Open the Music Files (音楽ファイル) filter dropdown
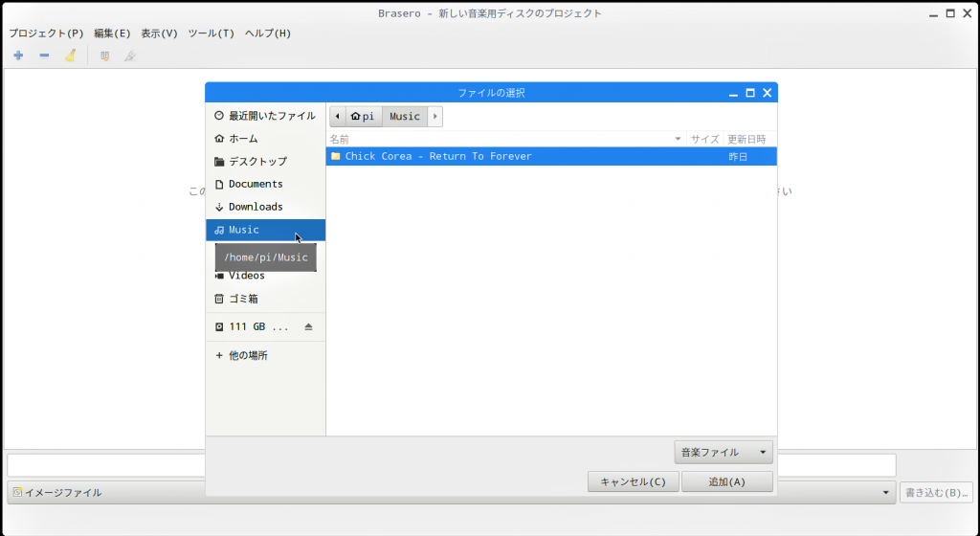Image resolution: width=980 pixels, height=536 pixels. (724, 453)
